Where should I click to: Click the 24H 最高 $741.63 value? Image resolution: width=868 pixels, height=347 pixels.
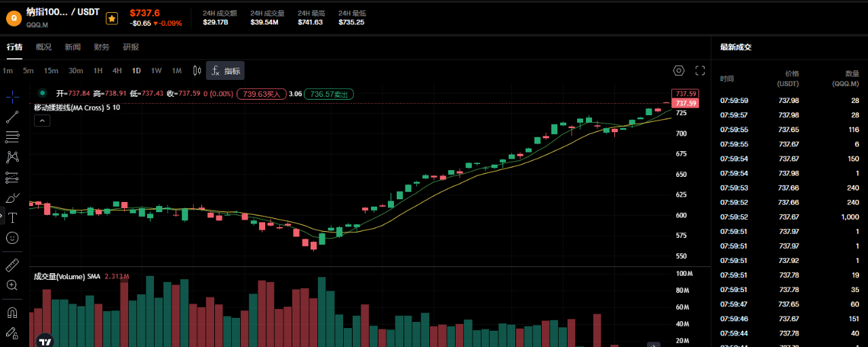click(310, 22)
